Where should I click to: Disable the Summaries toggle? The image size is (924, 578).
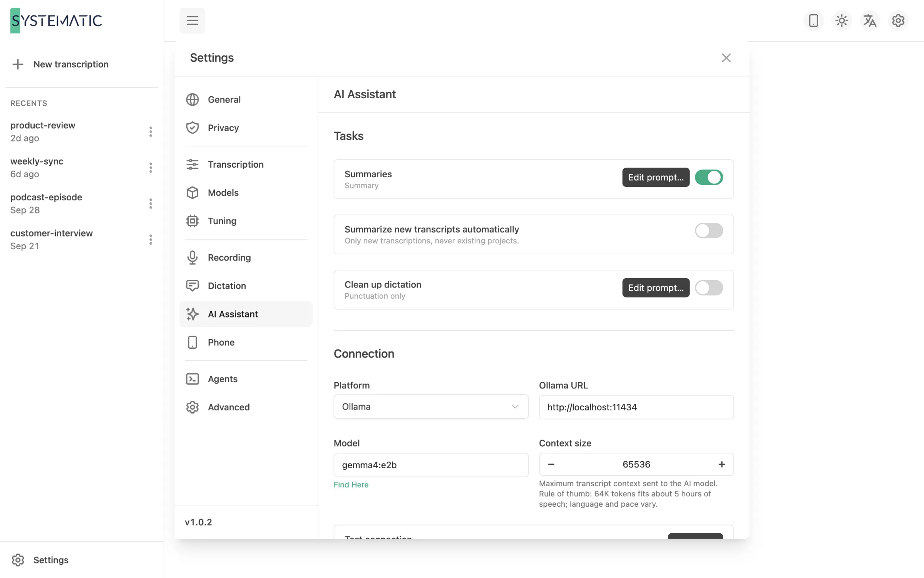click(x=709, y=177)
